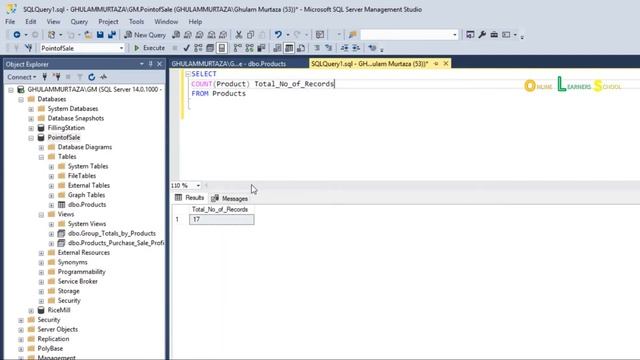The image size is (640, 360).
Task: Click the Decrease Indent icon
Action: (x=344, y=48)
